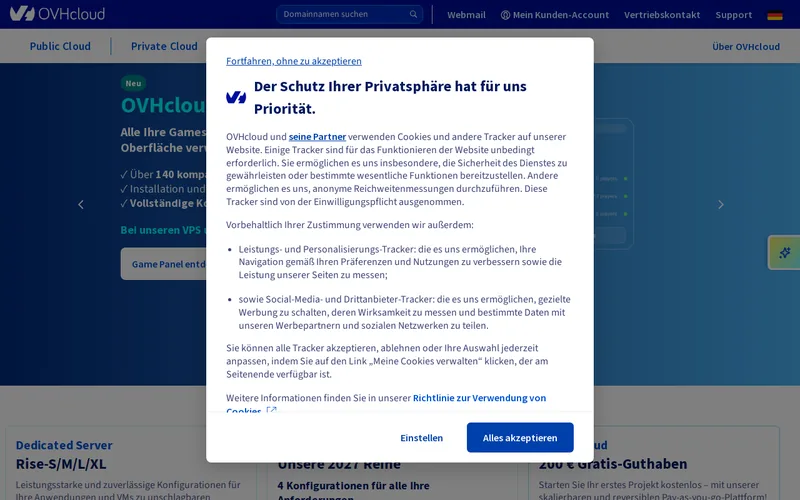Open Public Cloud menu
The image size is (800, 500).
(60, 46)
